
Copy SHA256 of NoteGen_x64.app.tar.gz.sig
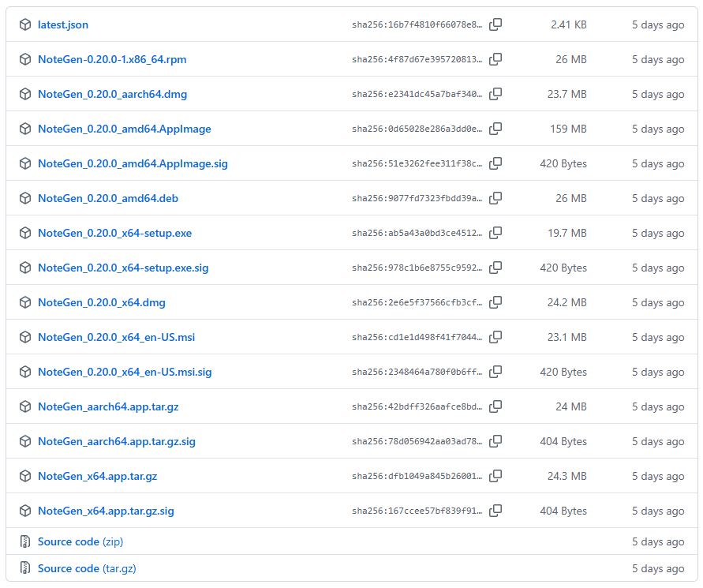click(x=495, y=511)
